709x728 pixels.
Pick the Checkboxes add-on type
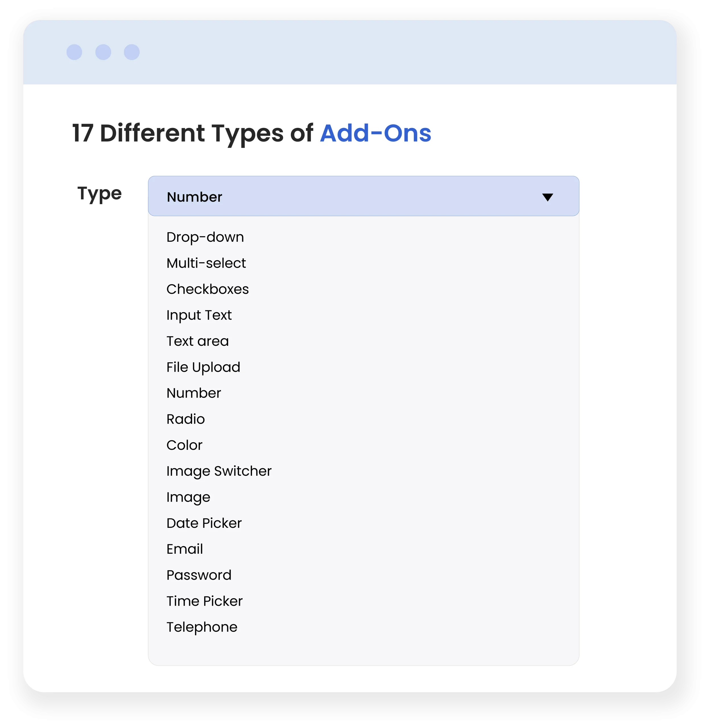tap(207, 289)
